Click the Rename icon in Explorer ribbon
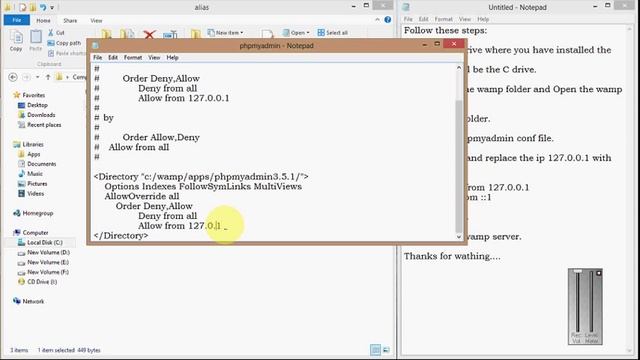Image resolution: width=640 pixels, height=360 pixels. tap(170, 35)
